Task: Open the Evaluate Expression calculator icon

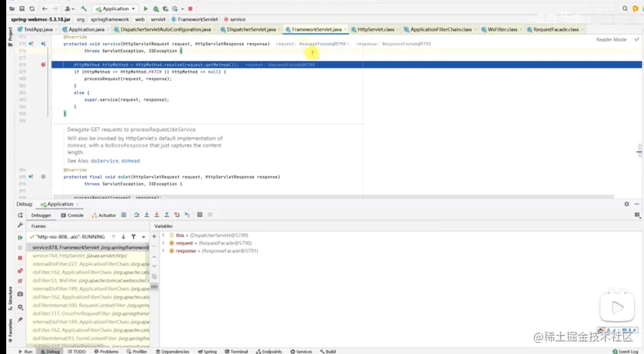Action: 200,215
